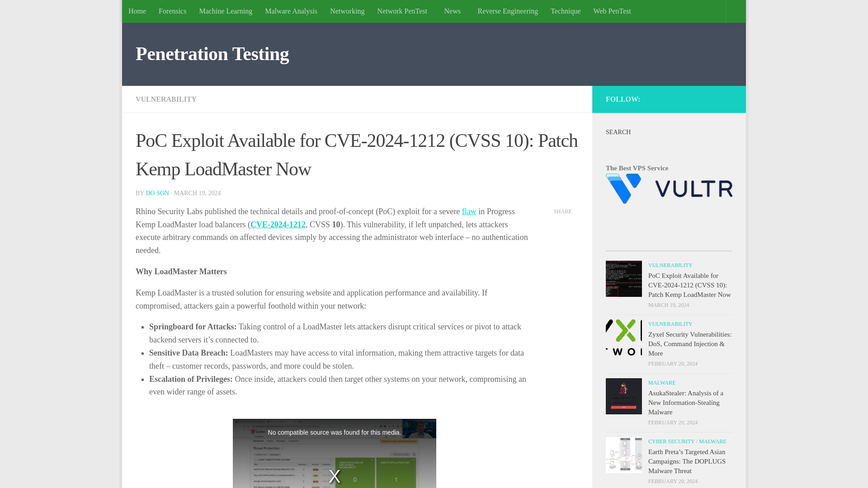Click the MALWARE category icon badge
The height and width of the screenshot is (488, 868).
point(662,383)
